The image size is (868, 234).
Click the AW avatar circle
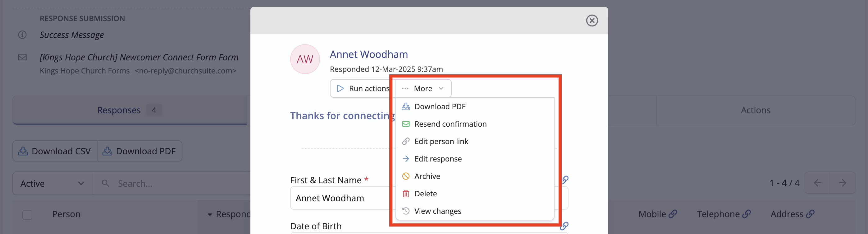pos(305,59)
